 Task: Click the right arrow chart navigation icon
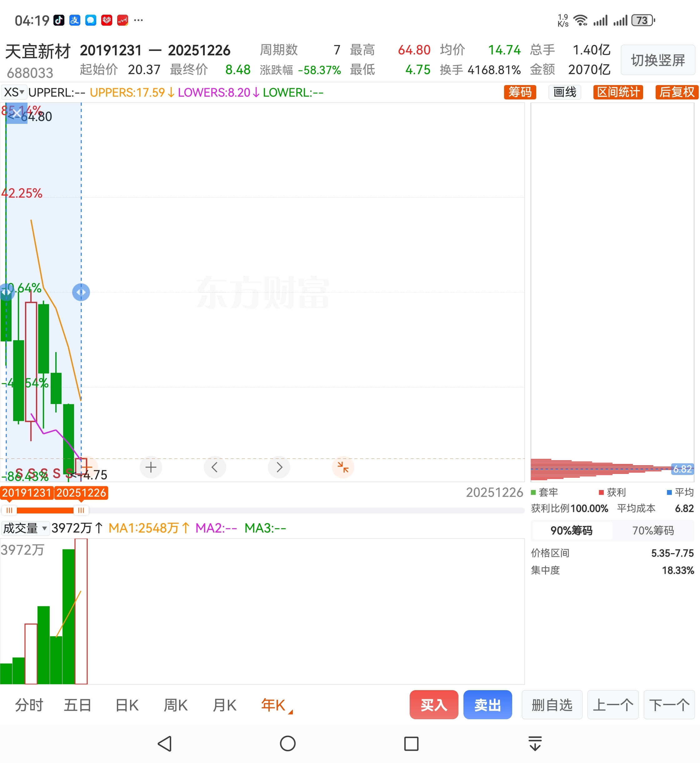tap(279, 467)
